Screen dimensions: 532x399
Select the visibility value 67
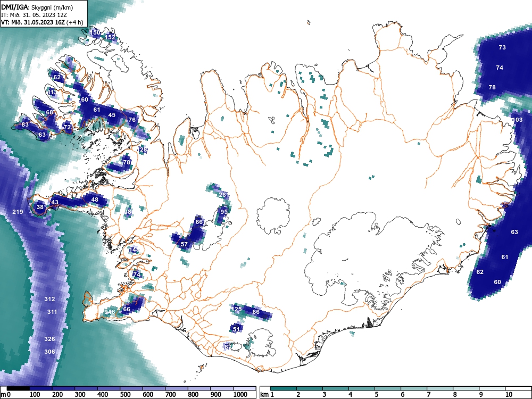[228, 347]
